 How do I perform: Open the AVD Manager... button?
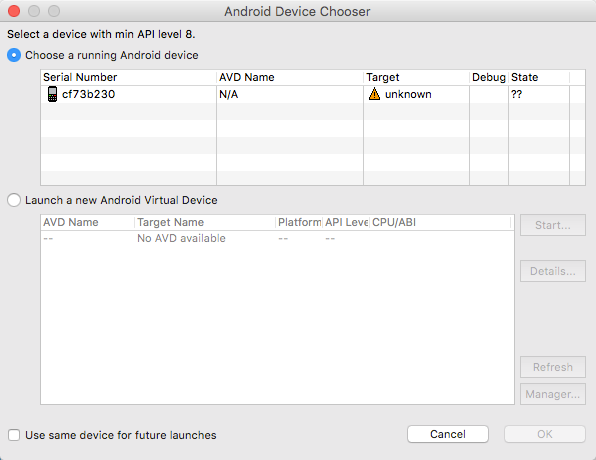click(553, 394)
